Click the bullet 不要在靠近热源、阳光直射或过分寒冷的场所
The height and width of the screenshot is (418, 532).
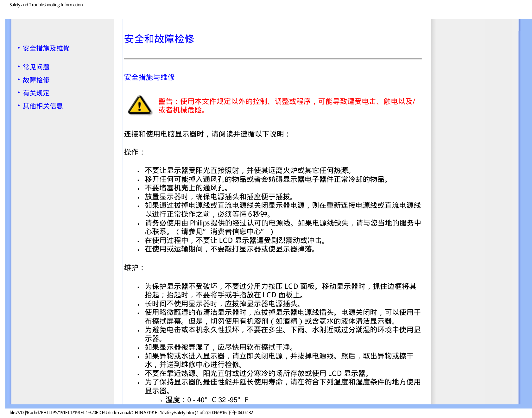(258, 374)
